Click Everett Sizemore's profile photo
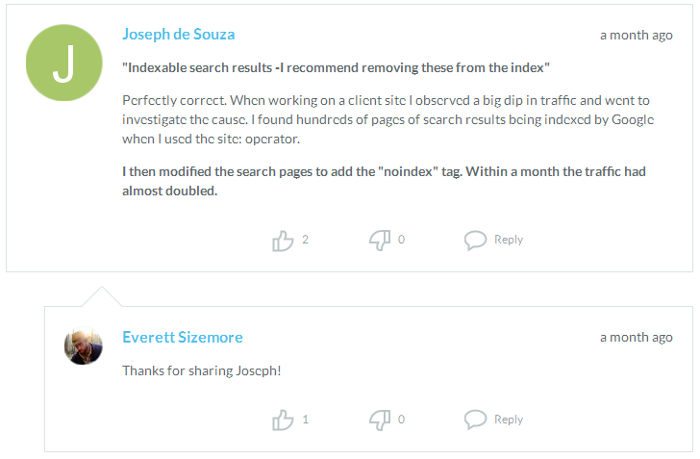The image size is (700, 459). coord(83,346)
